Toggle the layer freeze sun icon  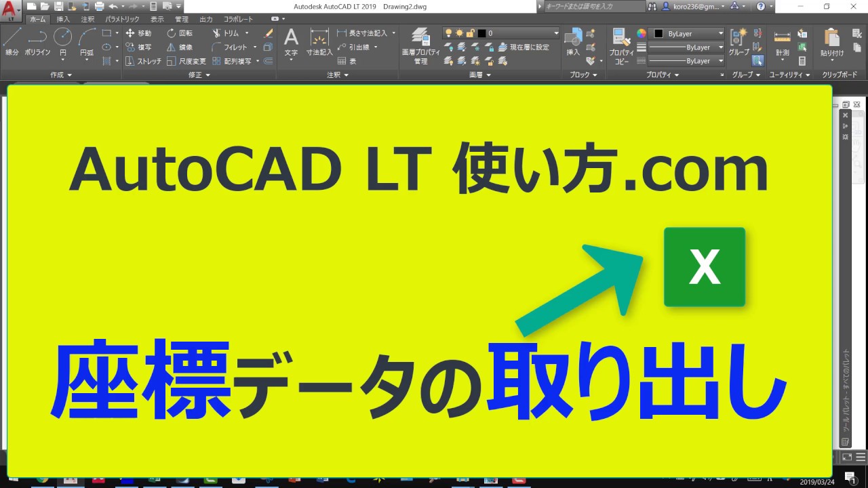tap(459, 33)
